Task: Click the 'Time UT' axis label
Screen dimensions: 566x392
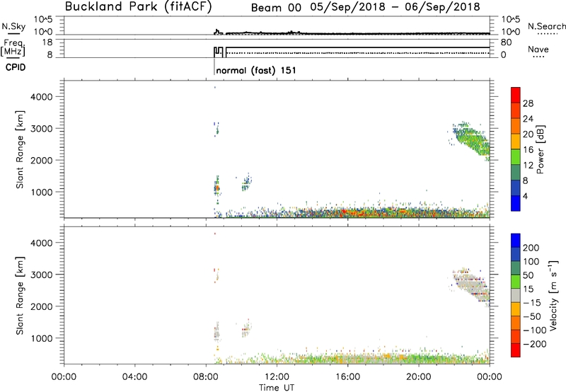Action: tap(277, 388)
